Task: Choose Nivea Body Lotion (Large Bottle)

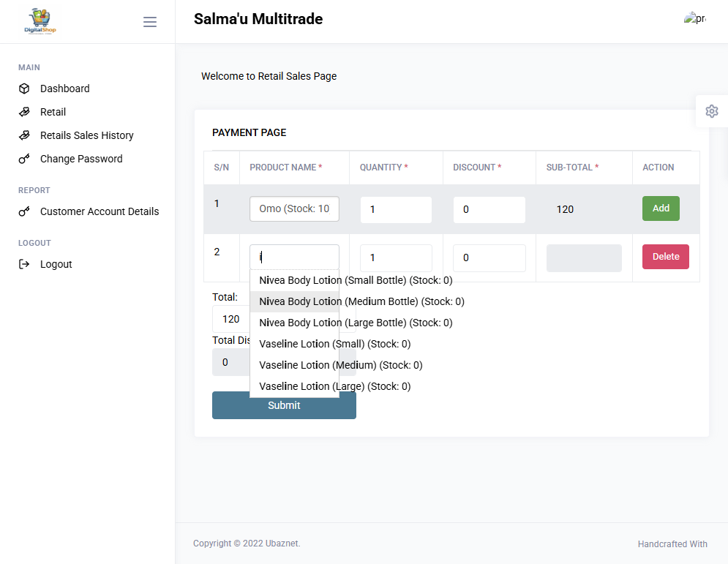Action: point(356,323)
